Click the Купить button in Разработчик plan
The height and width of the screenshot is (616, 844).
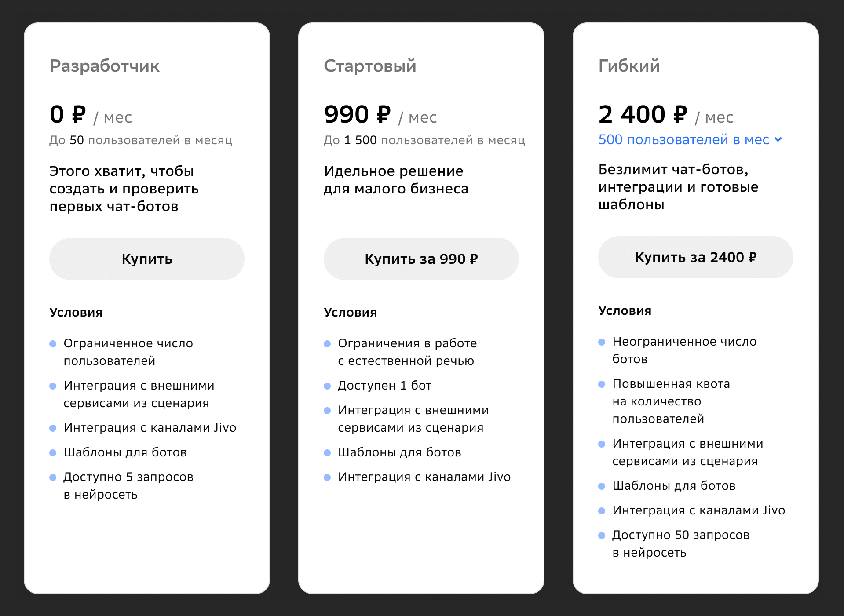click(x=146, y=259)
